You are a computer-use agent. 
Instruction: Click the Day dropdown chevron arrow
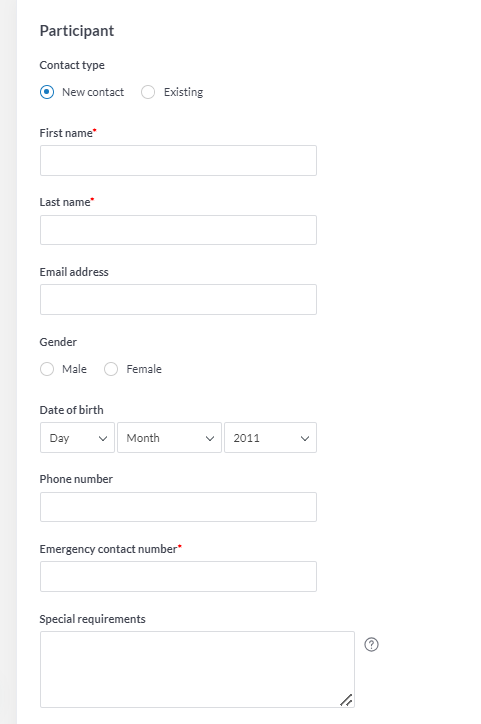click(x=103, y=438)
